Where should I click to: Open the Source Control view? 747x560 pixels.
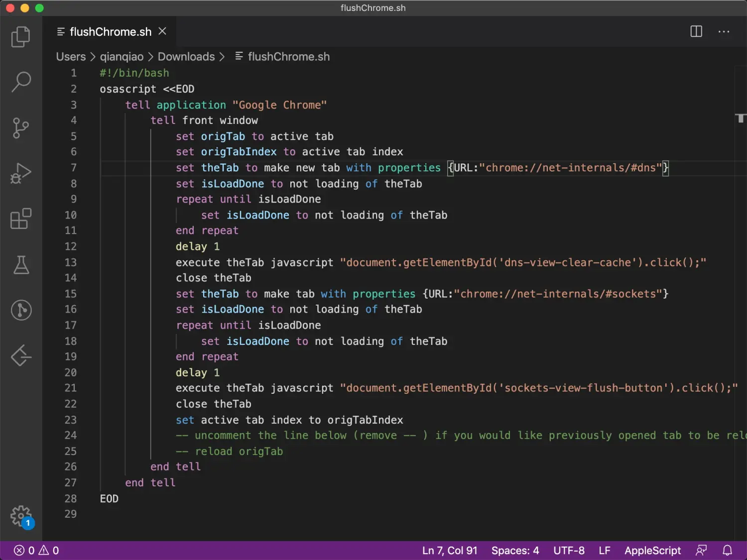[20, 128]
